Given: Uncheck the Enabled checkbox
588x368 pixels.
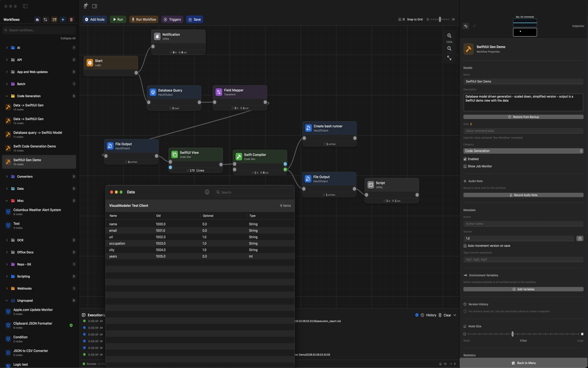Looking at the screenshot, I should coord(465,159).
